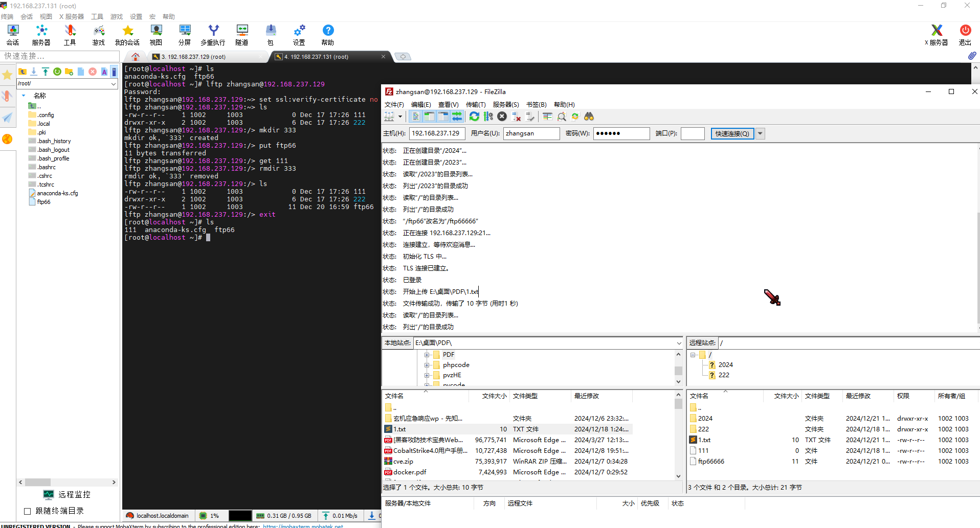Screen dimensions: 980x528
Task: Click the FileZilla refresh file list icon
Action: point(474,117)
